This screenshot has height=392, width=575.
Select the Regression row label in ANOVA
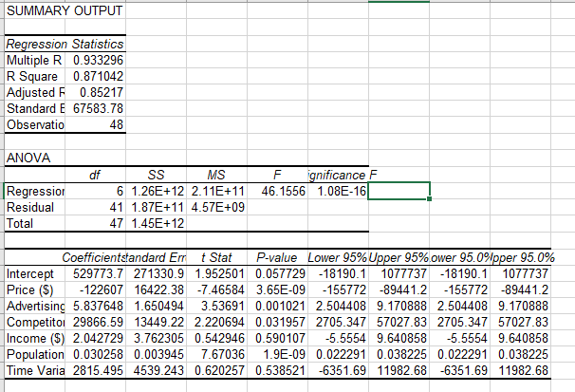35,191
